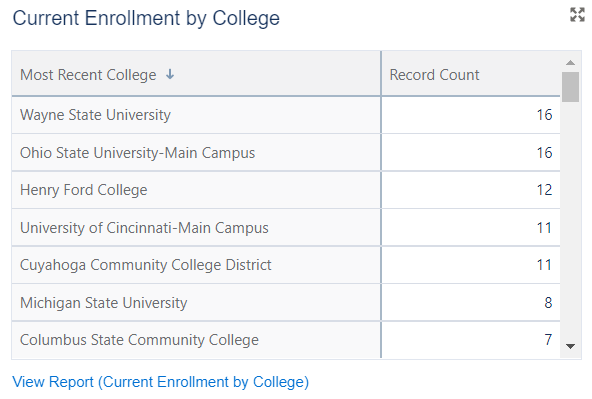Click the Current Enrollment by College title
This screenshot has height=399, width=592.
coord(146,18)
